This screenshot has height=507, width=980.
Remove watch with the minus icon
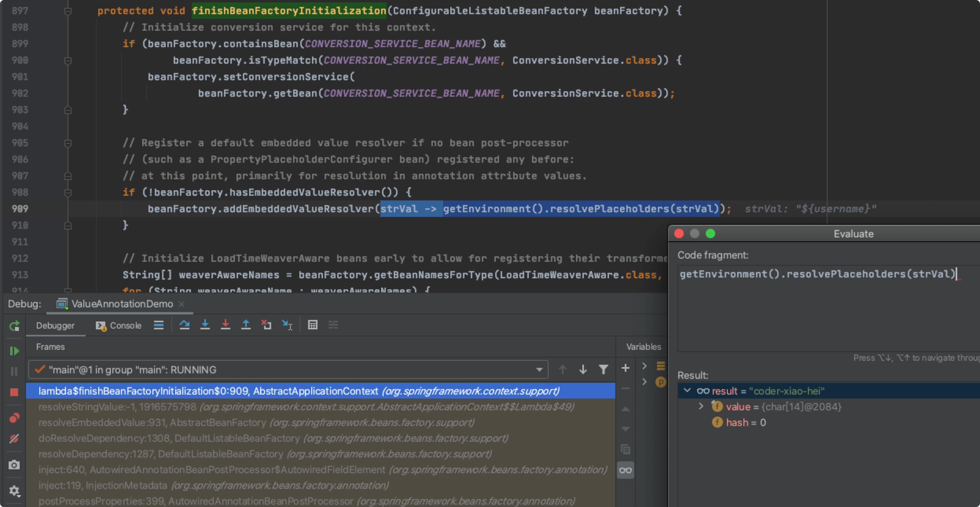pyautogui.click(x=626, y=388)
